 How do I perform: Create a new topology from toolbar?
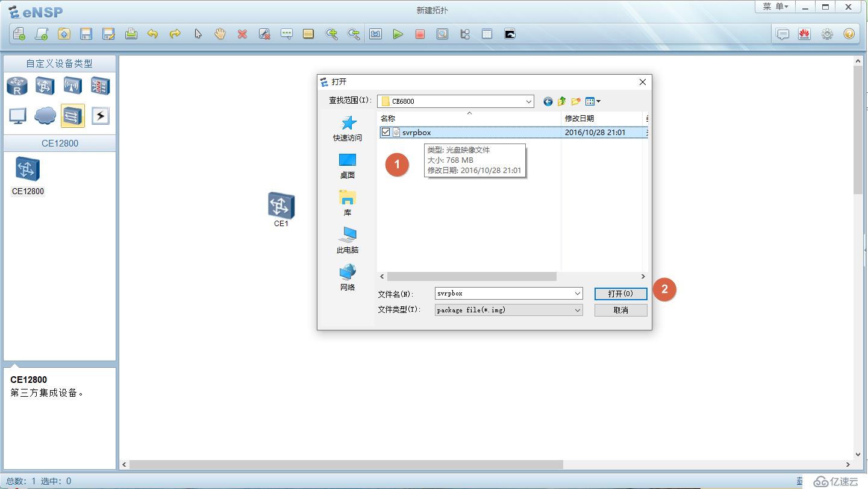19,34
